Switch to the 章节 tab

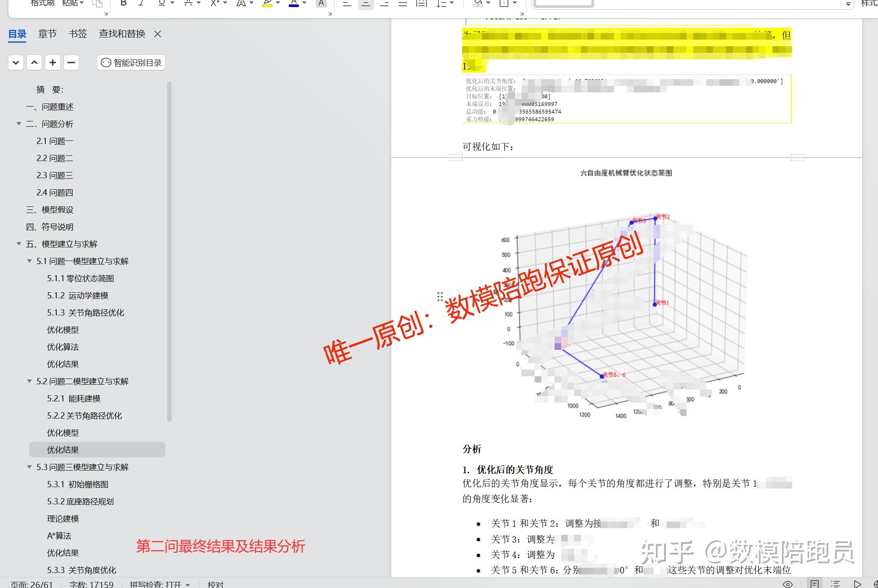click(47, 34)
